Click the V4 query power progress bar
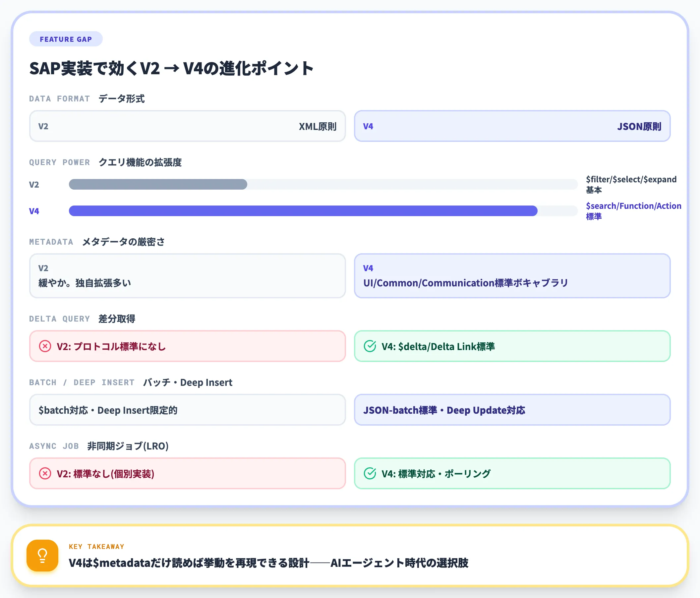This screenshot has height=598, width=700. click(x=323, y=211)
